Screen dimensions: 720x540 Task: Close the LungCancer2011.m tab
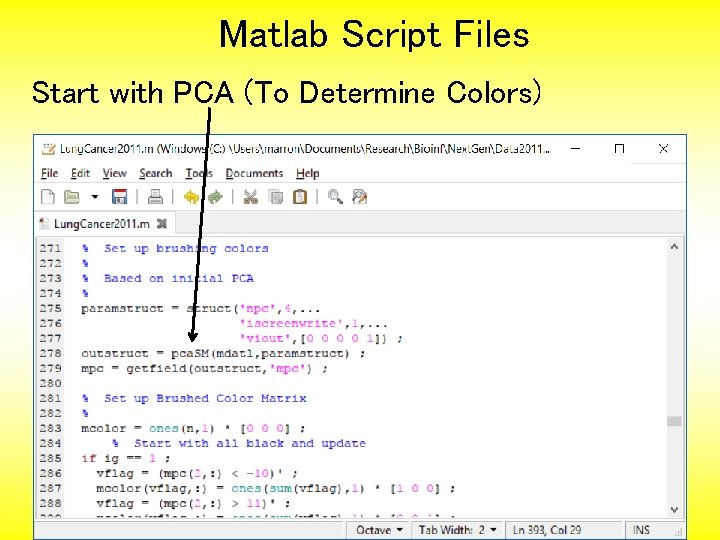pos(162,224)
